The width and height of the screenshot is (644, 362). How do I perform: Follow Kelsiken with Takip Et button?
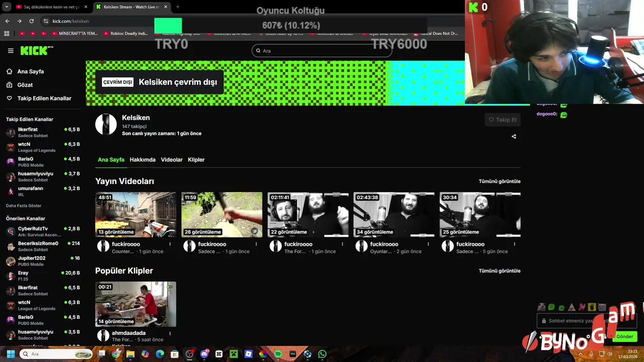(503, 120)
